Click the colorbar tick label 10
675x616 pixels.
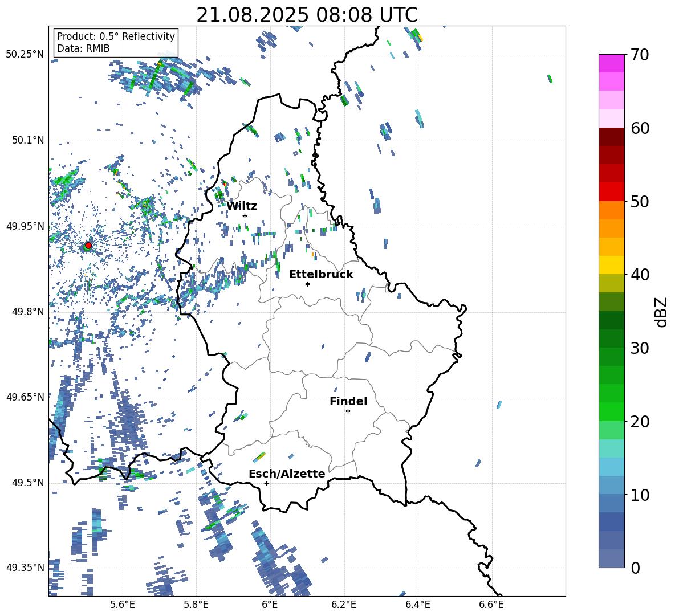pos(640,495)
